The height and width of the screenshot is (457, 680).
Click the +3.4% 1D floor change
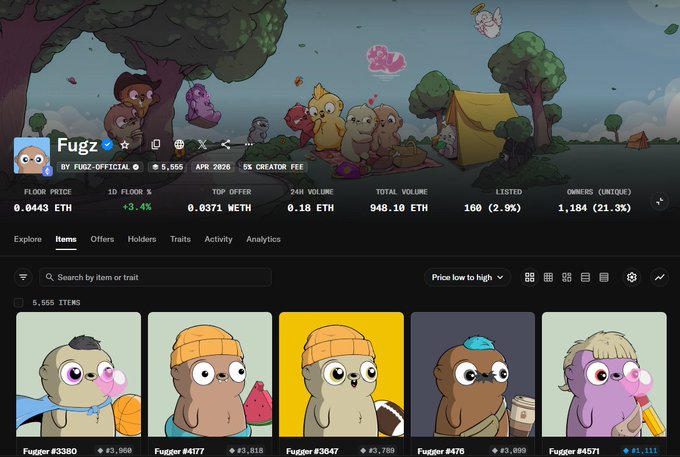[137, 207]
